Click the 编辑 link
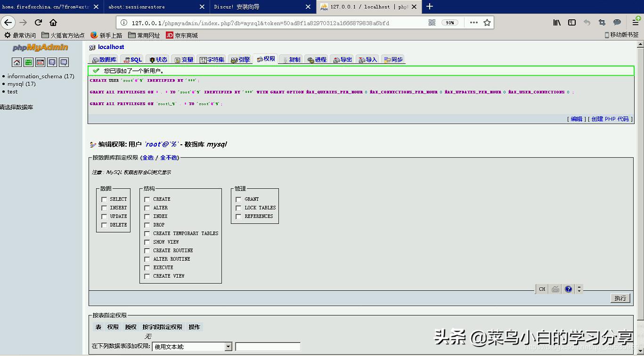This screenshot has width=644, height=356. click(577, 119)
